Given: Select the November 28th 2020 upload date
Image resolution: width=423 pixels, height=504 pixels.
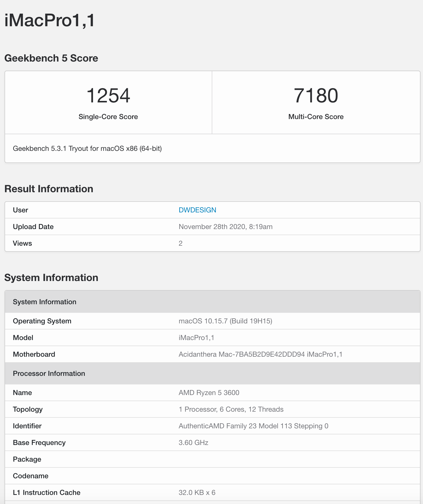Looking at the screenshot, I should 226,227.
